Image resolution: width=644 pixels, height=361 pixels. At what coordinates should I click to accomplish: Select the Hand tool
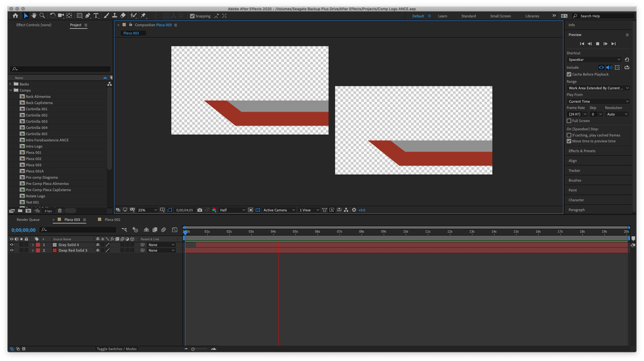[34, 15]
